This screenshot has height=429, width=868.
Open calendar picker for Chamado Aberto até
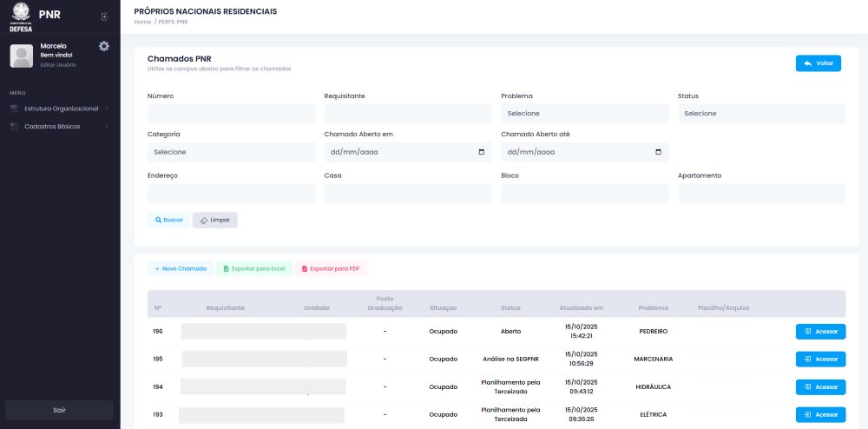tap(659, 152)
